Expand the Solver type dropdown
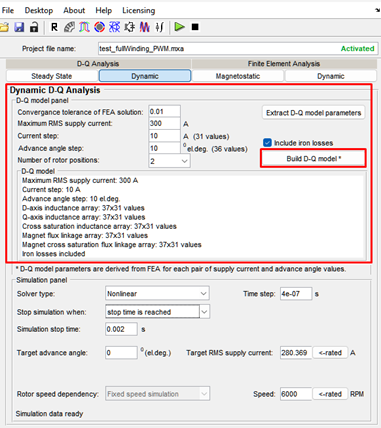The height and width of the screenshot is (428, 381). click(x=157, y=294)
